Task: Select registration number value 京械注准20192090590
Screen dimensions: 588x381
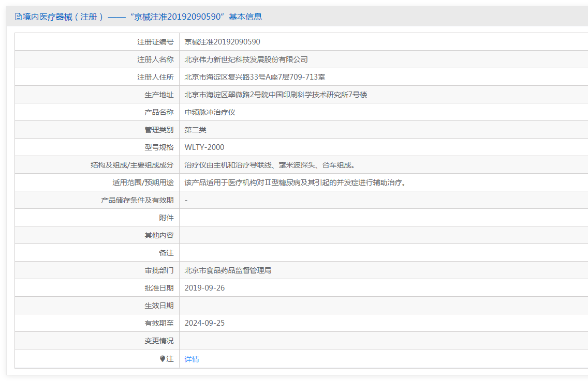Action: click(x=222, y=42)
